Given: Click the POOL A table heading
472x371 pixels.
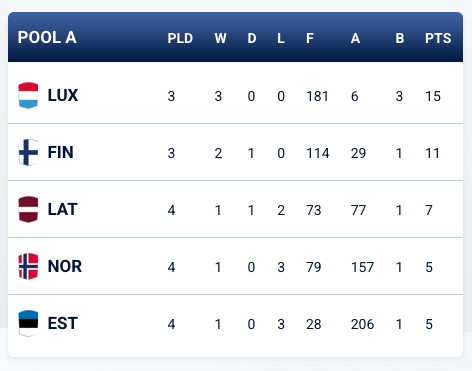Looking at the screenshot, I should (x=47, y=37).
